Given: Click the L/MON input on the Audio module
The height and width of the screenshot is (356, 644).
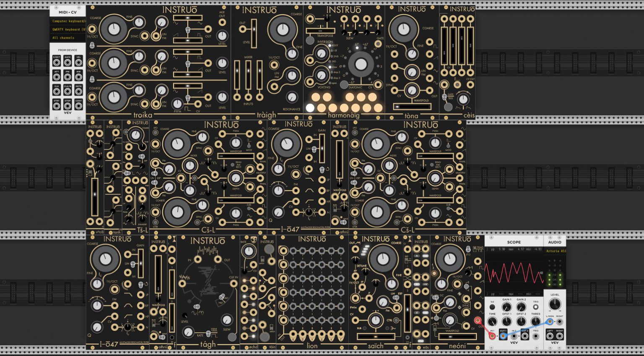Looking at the screenshot, I should pos(550,321).
